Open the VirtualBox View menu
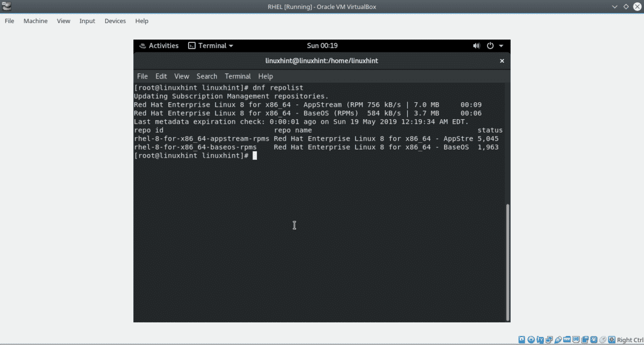 [63, 21]
